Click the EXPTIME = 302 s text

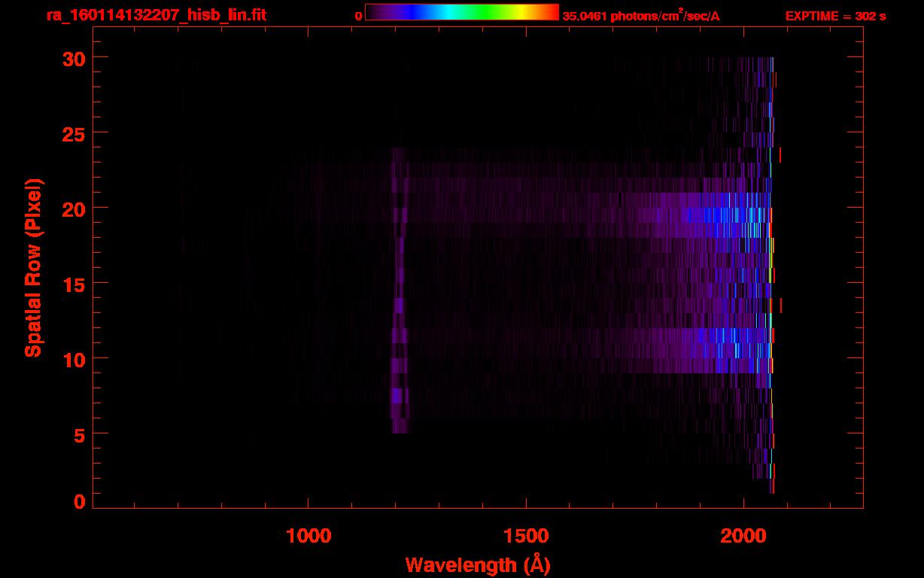836,16
